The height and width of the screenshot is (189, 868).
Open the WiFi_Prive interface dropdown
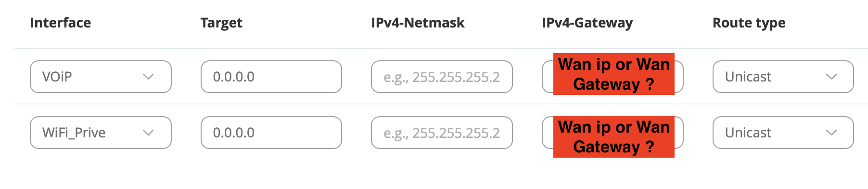pos(101,133)
